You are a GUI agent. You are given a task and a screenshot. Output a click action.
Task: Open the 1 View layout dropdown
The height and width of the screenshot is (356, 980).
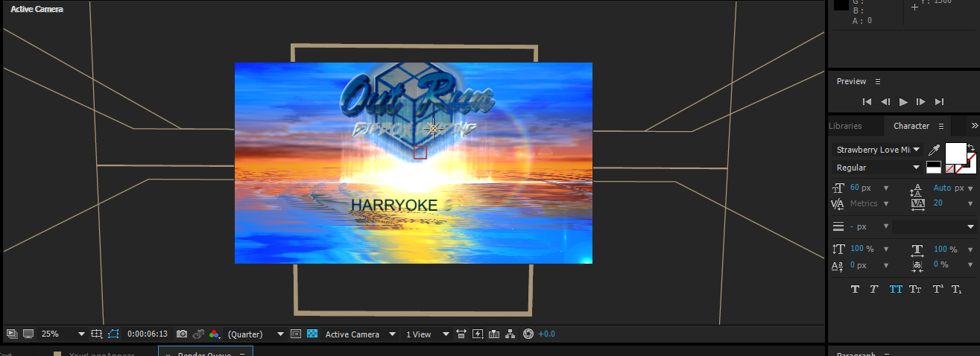point(427,334)
